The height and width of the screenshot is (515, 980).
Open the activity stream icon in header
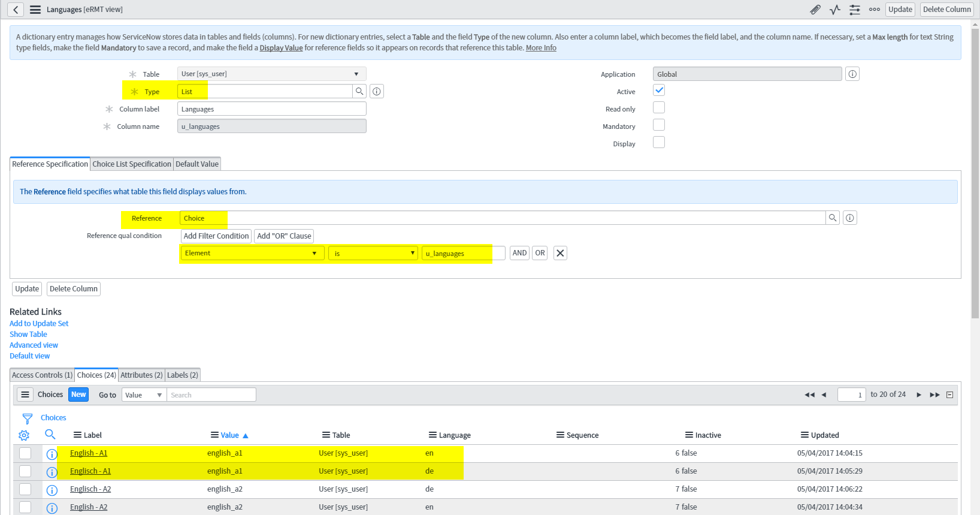835,10
